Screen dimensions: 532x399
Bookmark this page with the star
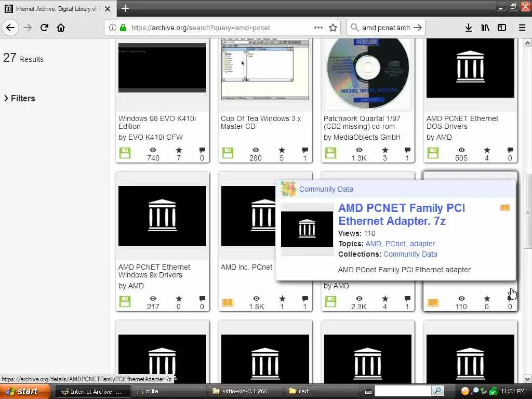[x=333, y=28]
